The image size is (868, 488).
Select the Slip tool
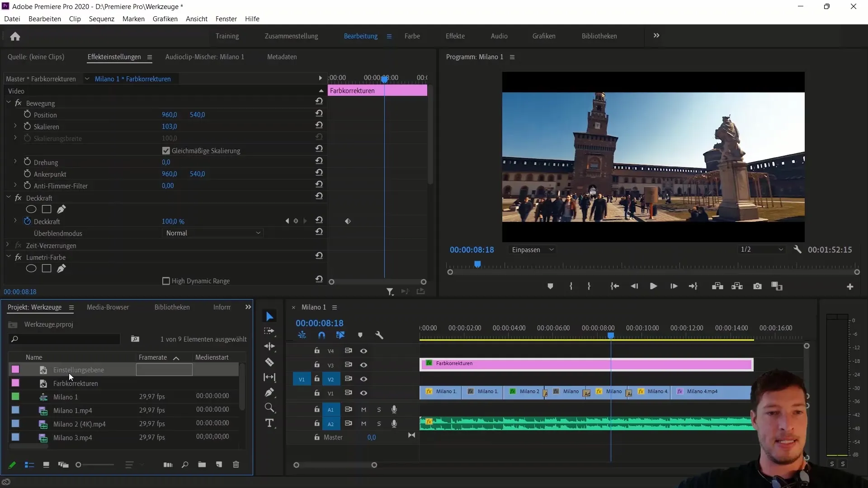269,377
